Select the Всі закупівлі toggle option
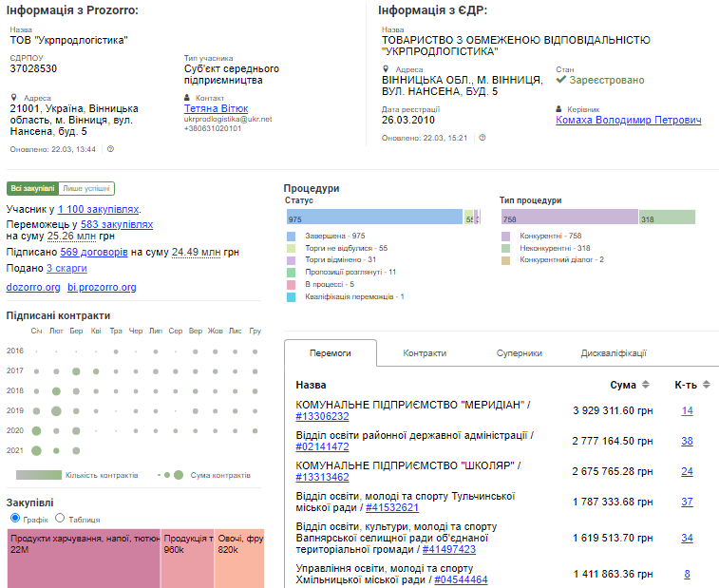This screenshot has width=719, height=588. pos(32,188)
